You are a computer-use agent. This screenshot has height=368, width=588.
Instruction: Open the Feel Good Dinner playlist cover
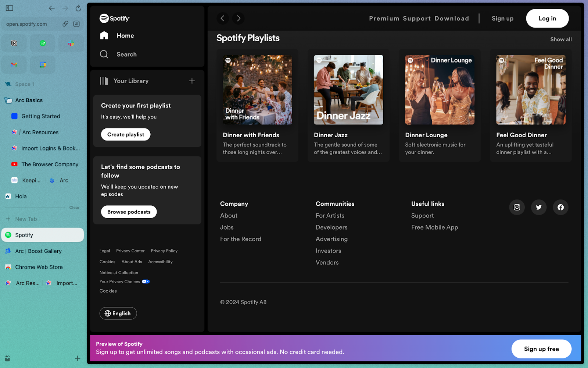pos(531,90)
